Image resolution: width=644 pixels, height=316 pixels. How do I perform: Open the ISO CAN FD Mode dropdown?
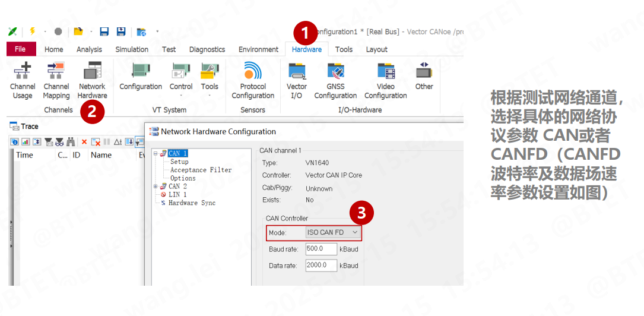pyautogui.click(x=333, y=232)
